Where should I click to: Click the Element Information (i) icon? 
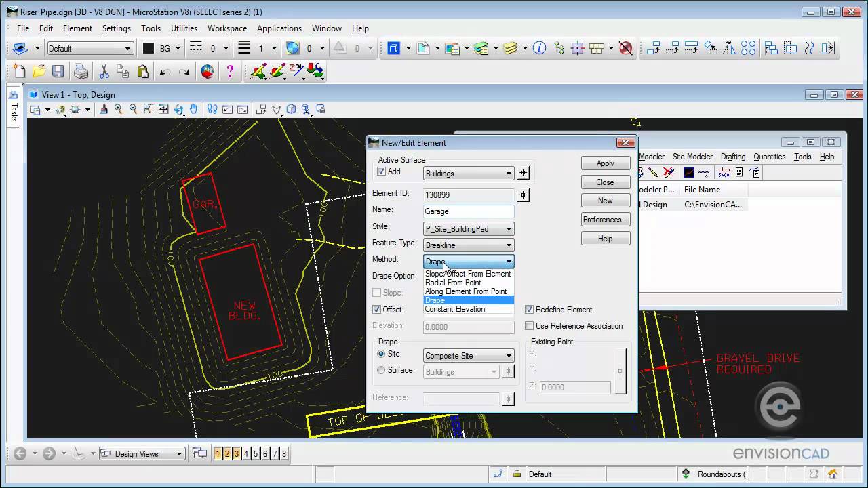tap(540, 48)
